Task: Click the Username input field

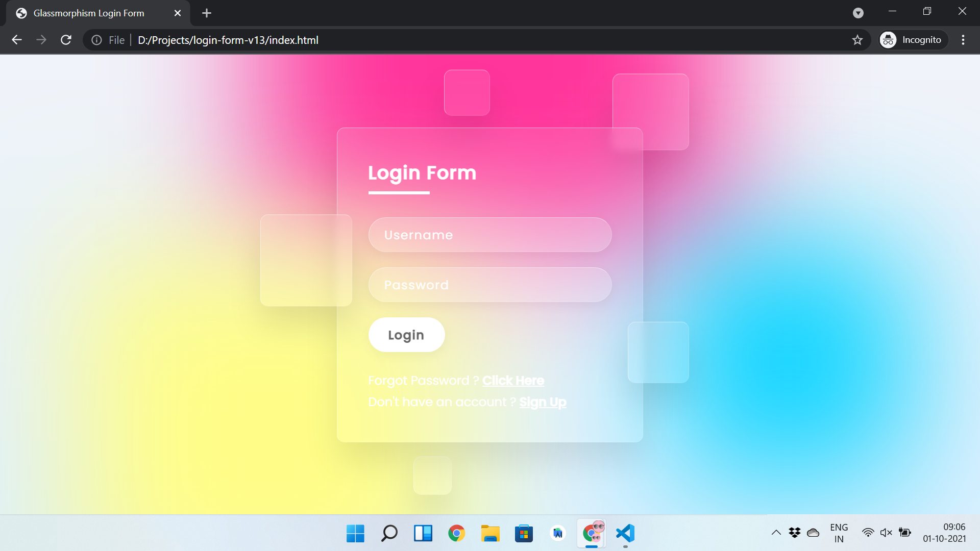Action: [490, 235]
